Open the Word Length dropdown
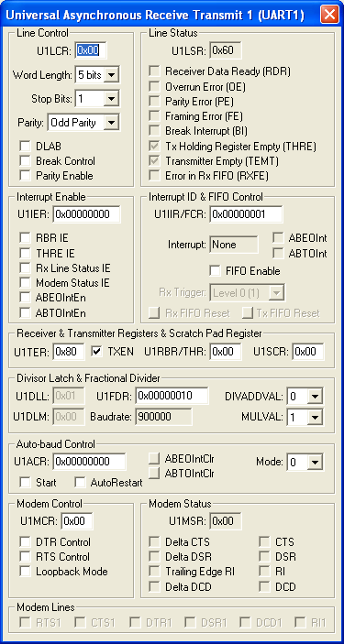344x644 pixels. coord(112,75)
